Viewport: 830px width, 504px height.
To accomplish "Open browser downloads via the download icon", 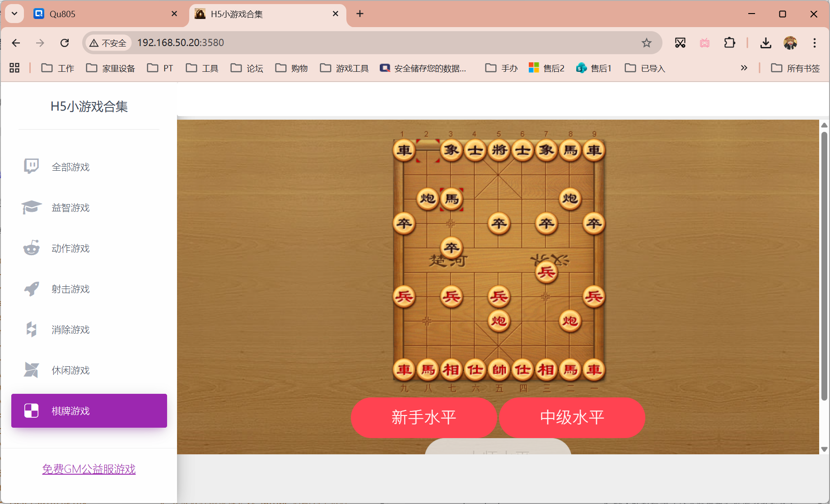I will (765, 43).
